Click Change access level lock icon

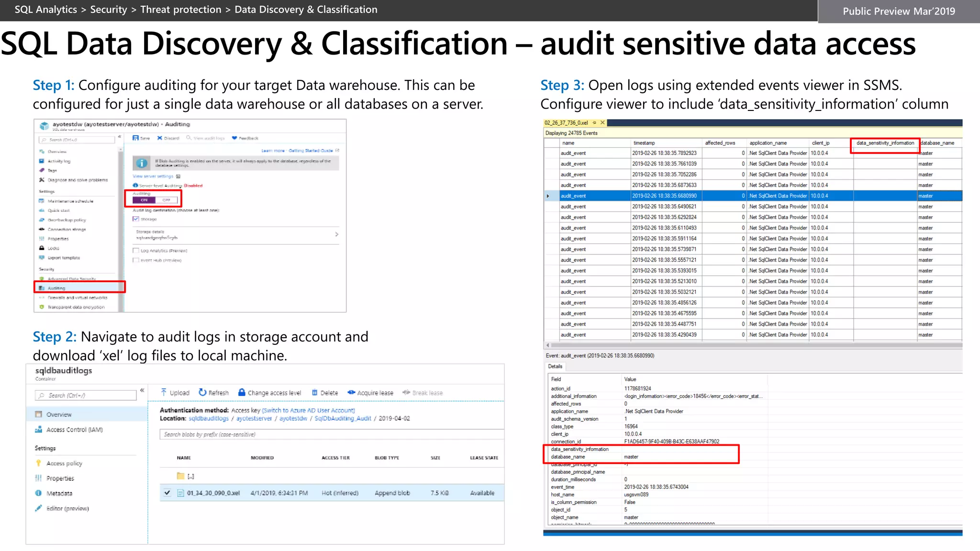pyautogui.click(x=242, y=392)
